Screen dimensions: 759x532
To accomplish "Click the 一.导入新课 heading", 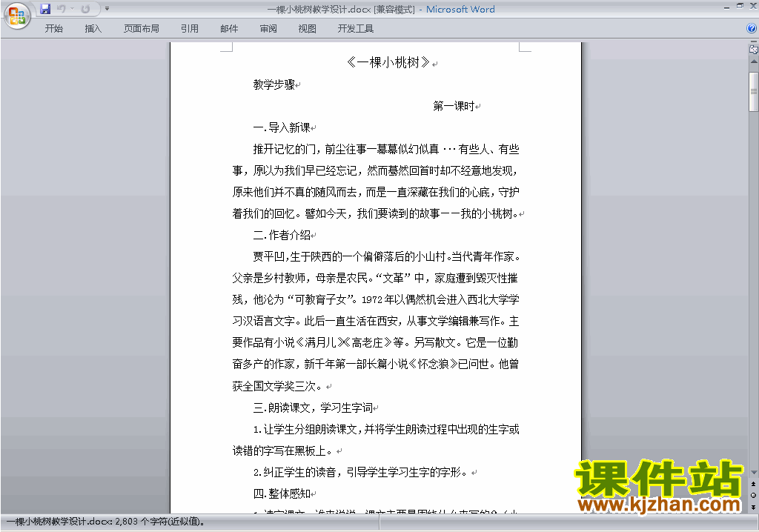I will 282,127.
